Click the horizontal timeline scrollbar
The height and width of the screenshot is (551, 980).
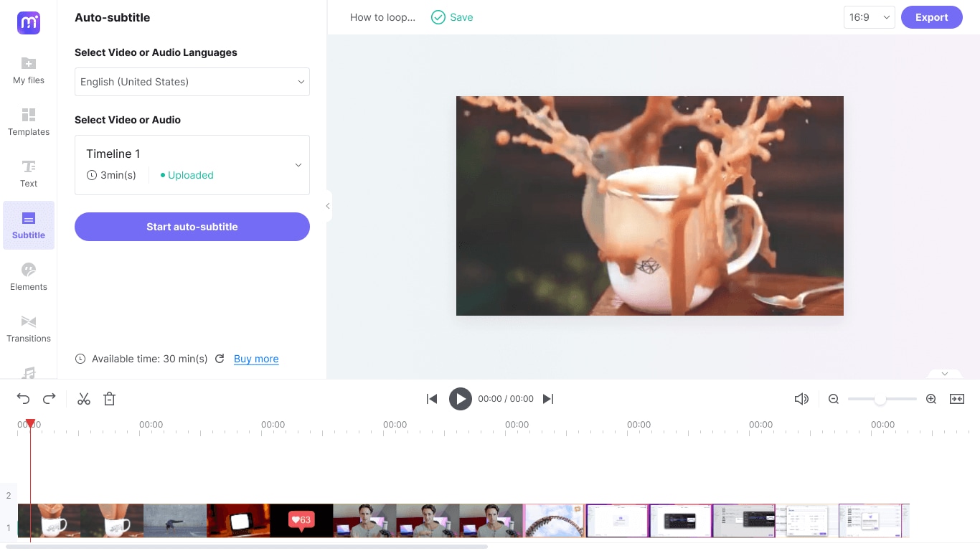[247, 547]
